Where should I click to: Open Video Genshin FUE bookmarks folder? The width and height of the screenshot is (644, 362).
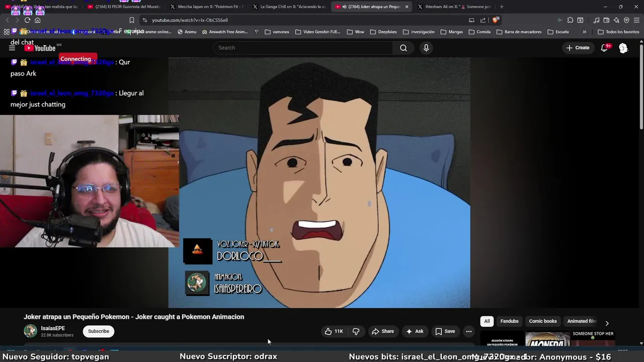[318, 32]
